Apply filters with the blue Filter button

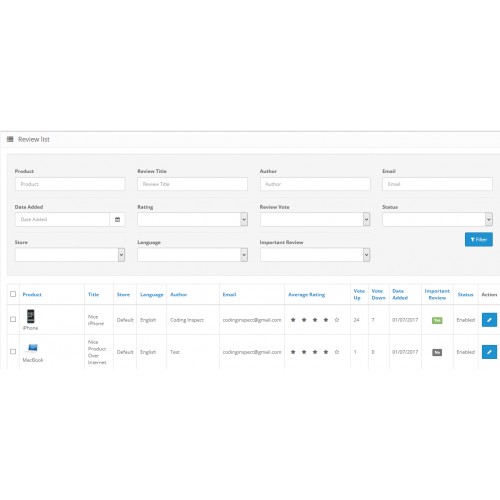click(479, 239)
